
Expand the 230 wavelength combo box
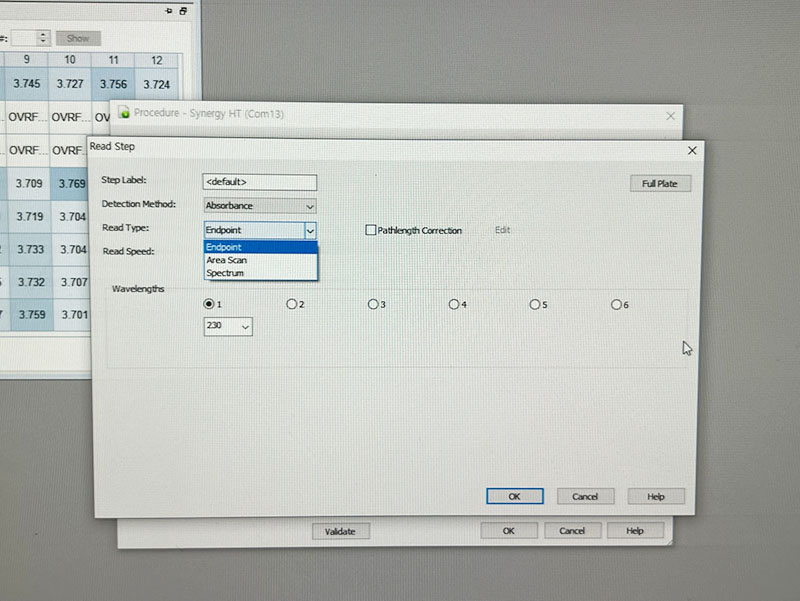[x=245, y=326]
